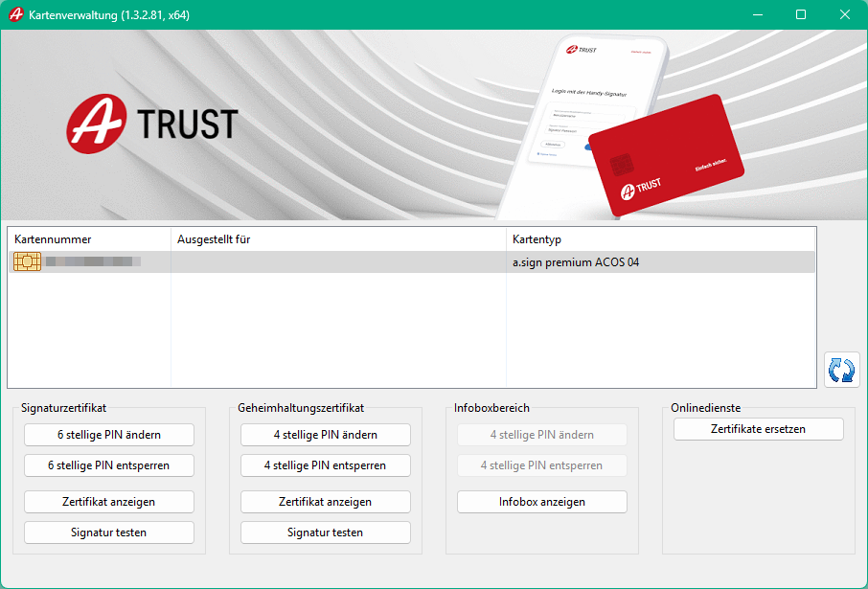Click the "Kartenverwaltung (1.3.2.81, x64)" window title
Viewport: 868px width, 589px height.
click(x=109, y=15)
